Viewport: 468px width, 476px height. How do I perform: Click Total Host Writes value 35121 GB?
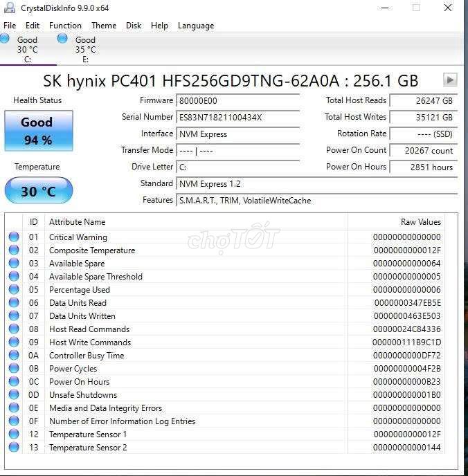pyautogui.click(x=424, y=118)
